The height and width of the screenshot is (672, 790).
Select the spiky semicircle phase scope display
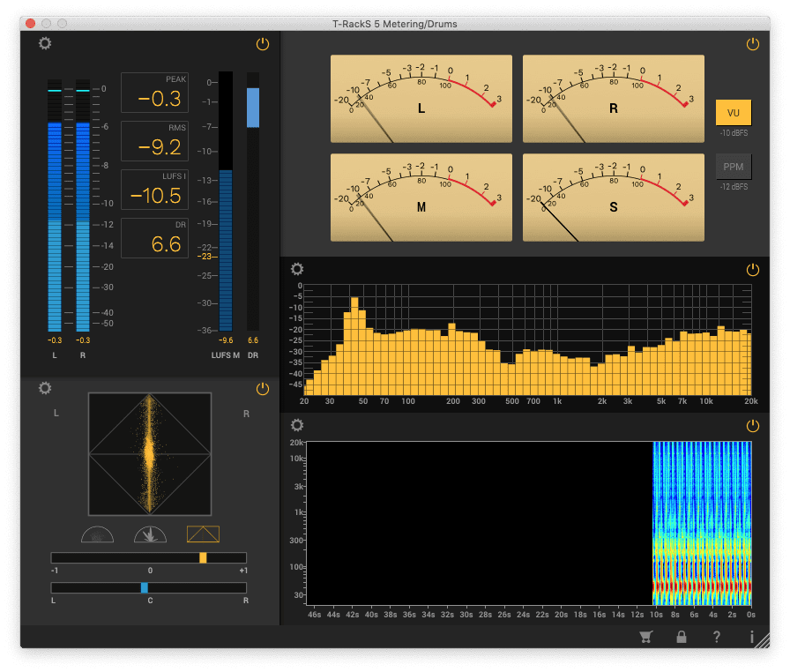click(151, 534)
